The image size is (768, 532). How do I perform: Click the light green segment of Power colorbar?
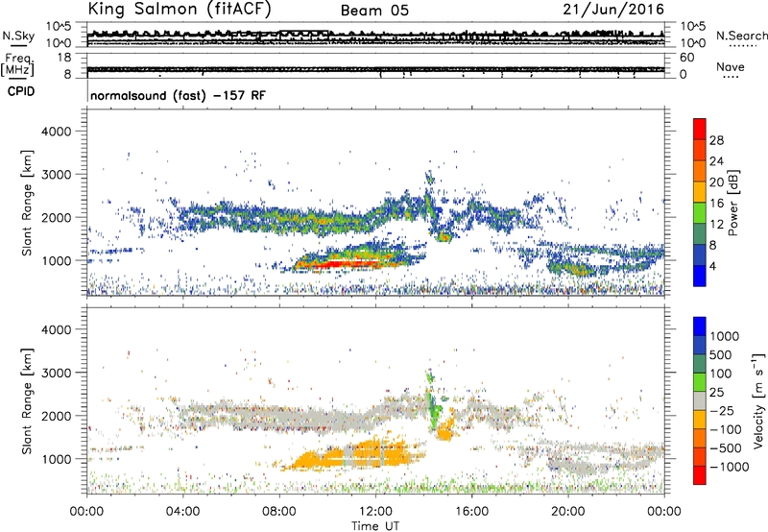700,212
